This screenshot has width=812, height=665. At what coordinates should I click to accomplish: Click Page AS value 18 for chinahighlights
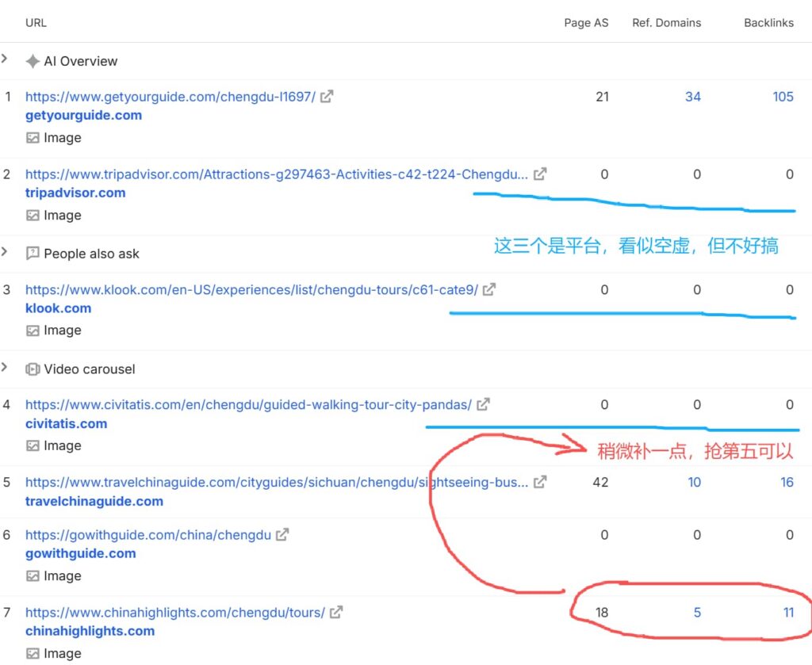point(602,613)
